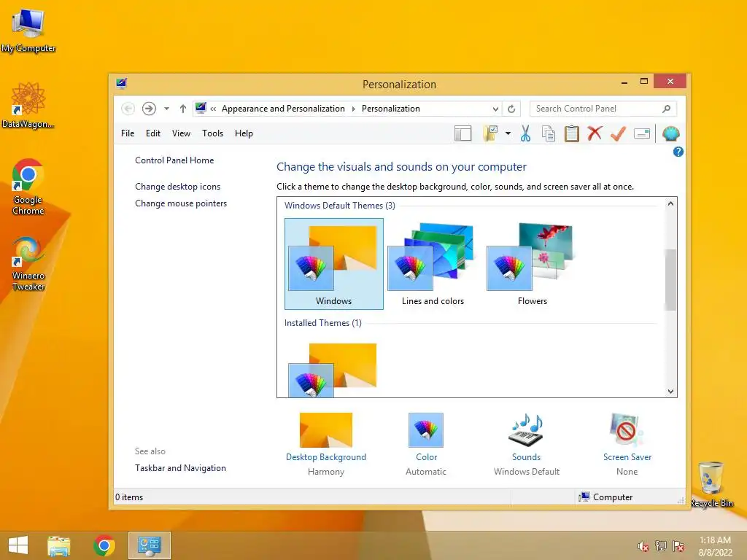The height and width of the screenshot is (560, 747).
Task: Click the Paste clipboard icon
Action: coord(572,134)
